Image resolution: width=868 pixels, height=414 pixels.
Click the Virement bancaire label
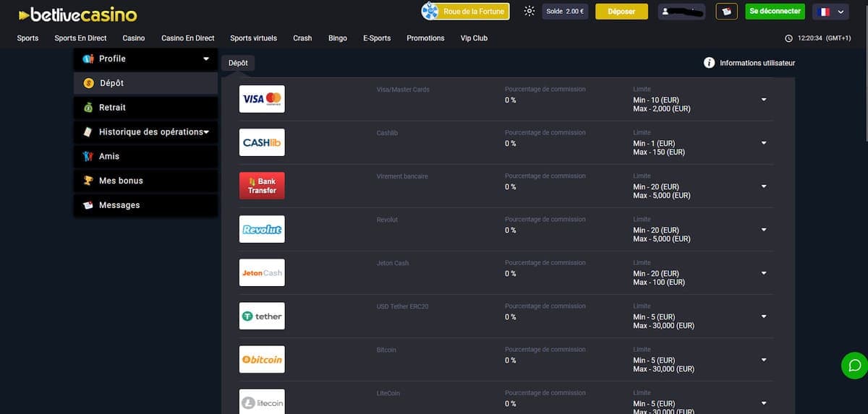point(402,176)
